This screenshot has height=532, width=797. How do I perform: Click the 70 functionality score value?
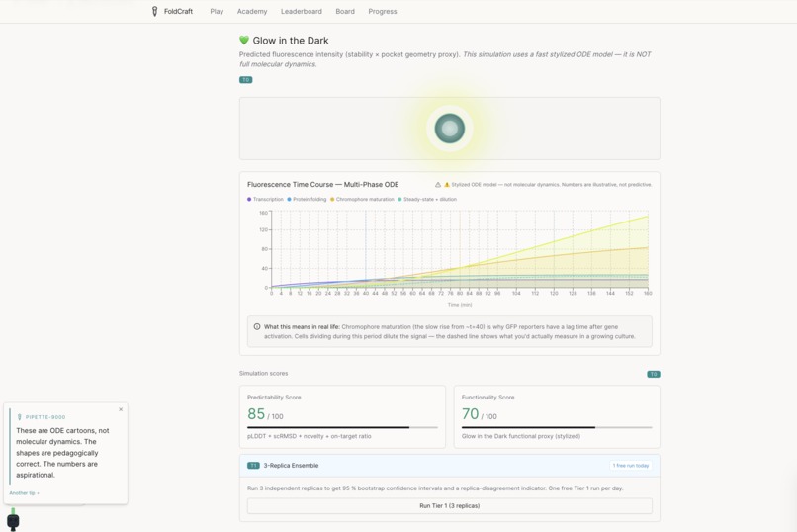(x=470, y=414)
